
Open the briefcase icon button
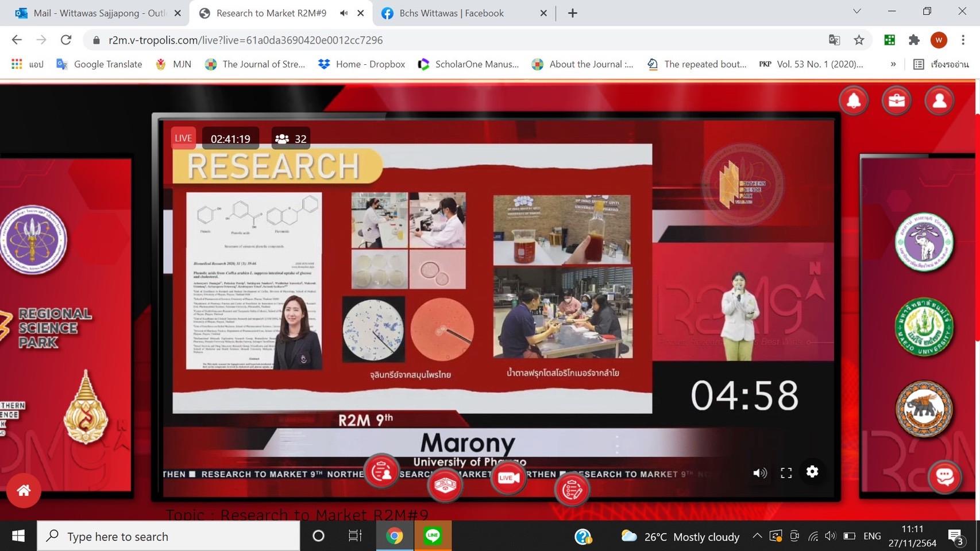pyautogui.click(x=897, y=101)
